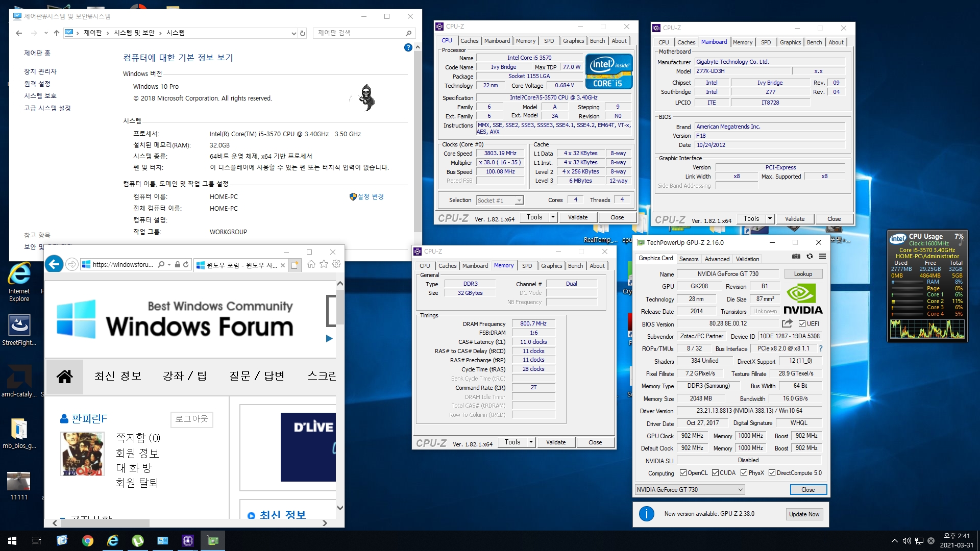Click 장치 관리자 link in Control Panel
Viewport: 980px width, 551px height.
point(40,71)
